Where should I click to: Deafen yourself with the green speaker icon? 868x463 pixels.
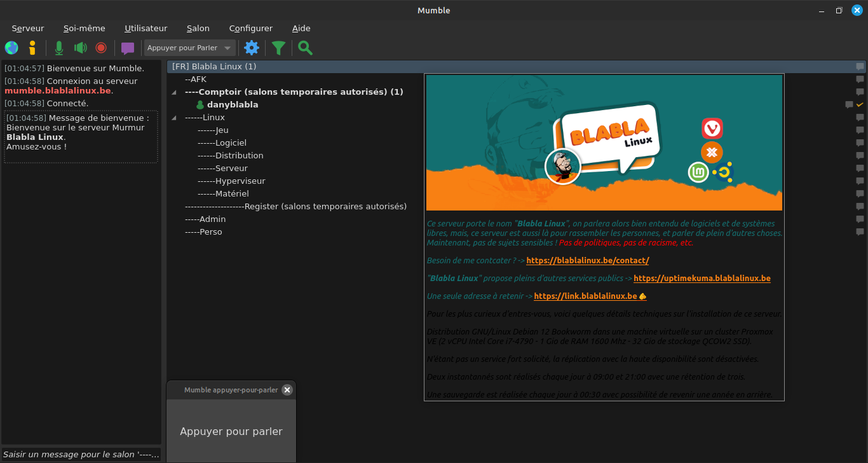[80, 48]
